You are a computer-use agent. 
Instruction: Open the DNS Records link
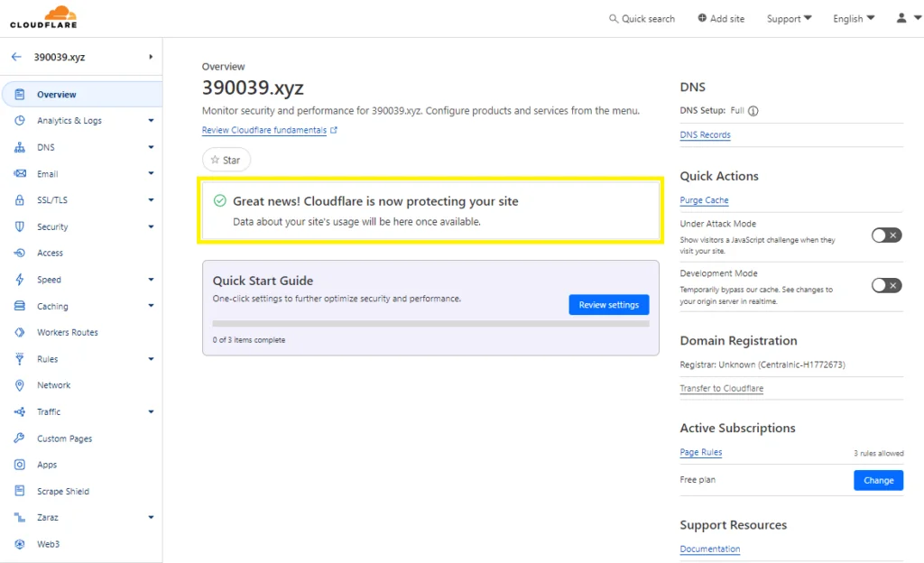[705, 134]
